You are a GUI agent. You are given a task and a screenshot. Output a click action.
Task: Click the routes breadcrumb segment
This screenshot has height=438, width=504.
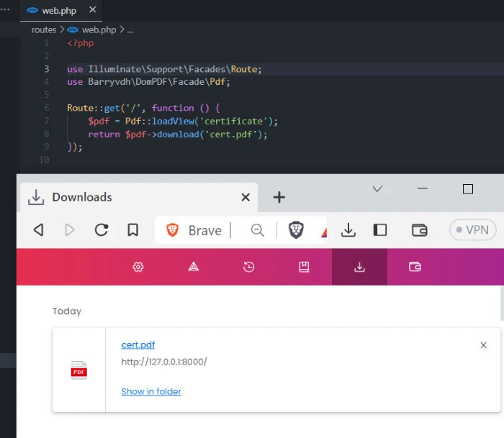[44, 30]
